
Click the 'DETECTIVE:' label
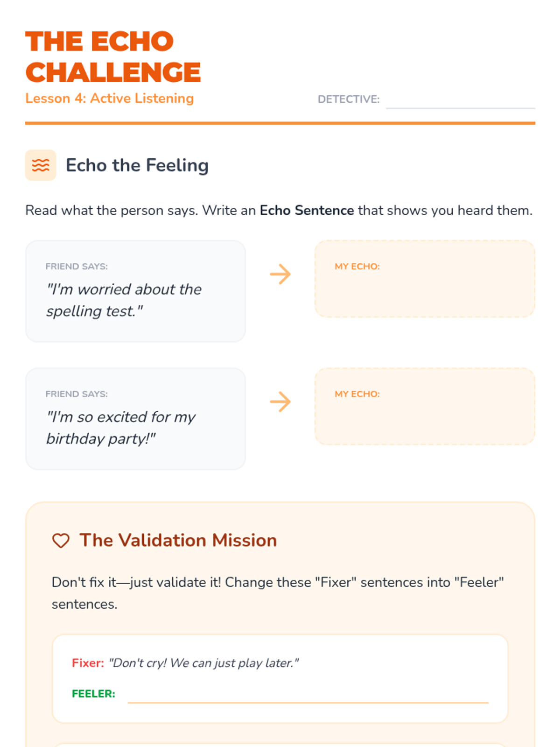349,99
